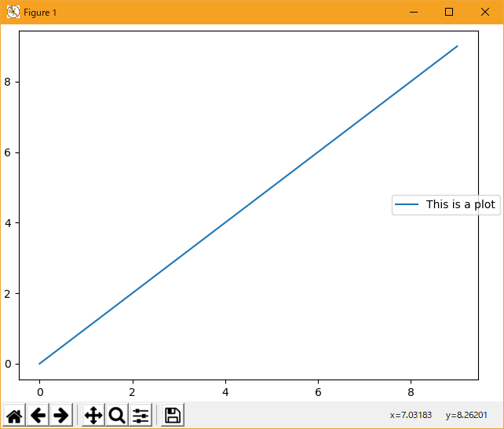The image size is (504, 429).
Task: Select the Zoom to rectangle magnifier
Action: pos(117,415)
